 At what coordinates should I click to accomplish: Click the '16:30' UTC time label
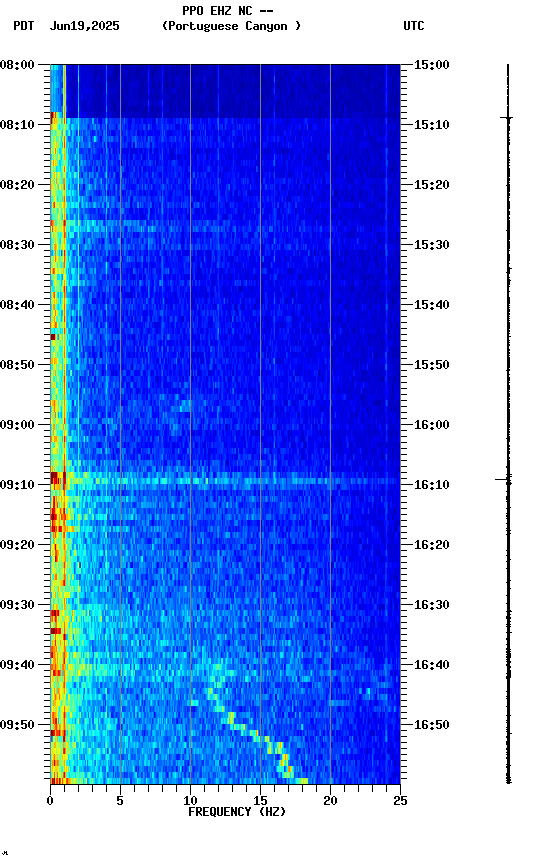pyautogui.click(x=431, y=605)
